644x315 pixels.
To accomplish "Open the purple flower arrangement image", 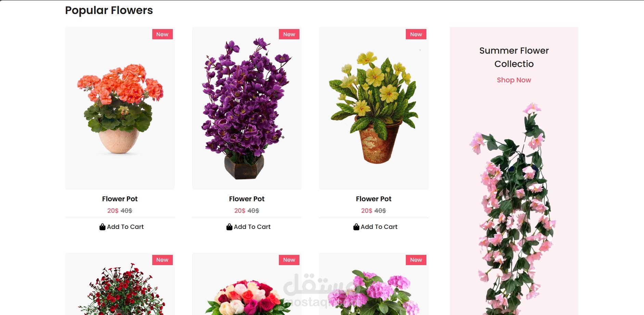I will point(247,108).
